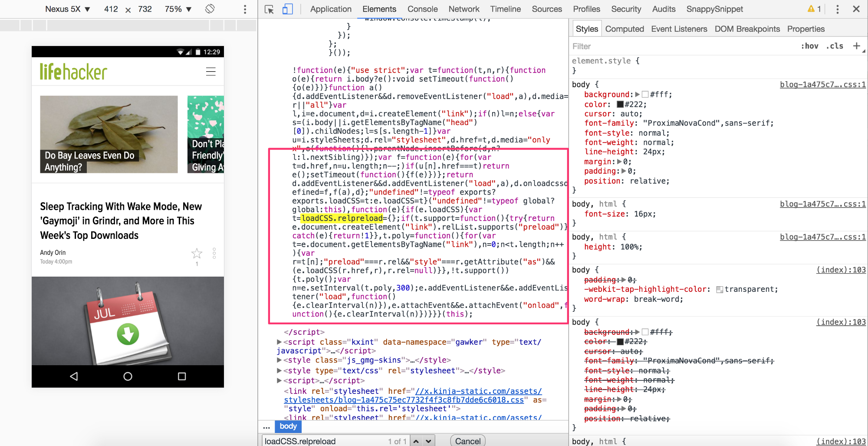Open (index):103 link next to padding rule
Viewport: 868px width, 446px height.
841,270
